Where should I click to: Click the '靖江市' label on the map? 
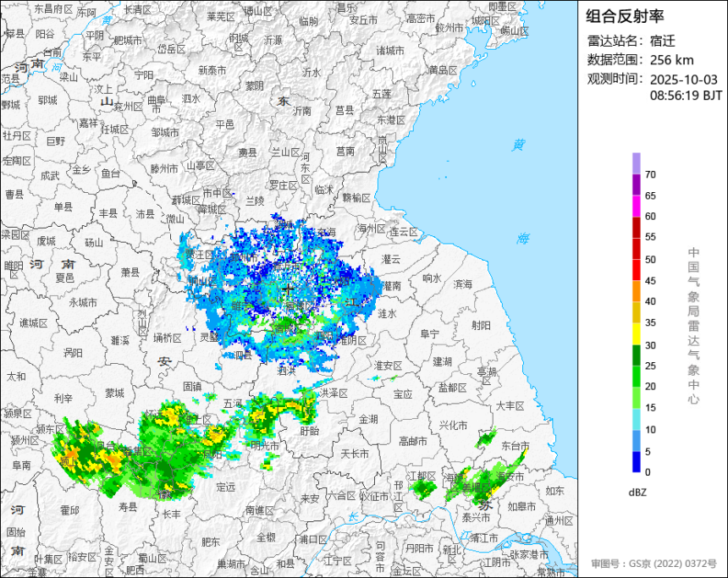pyautogui.click(x=484, y=538)
